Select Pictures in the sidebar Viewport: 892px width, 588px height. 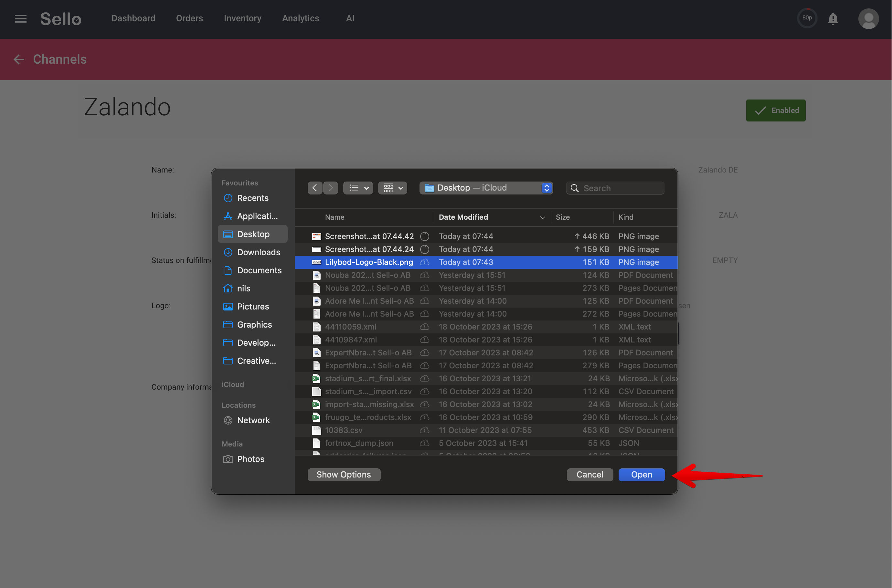pyautogui.click(x=252, y=306)
